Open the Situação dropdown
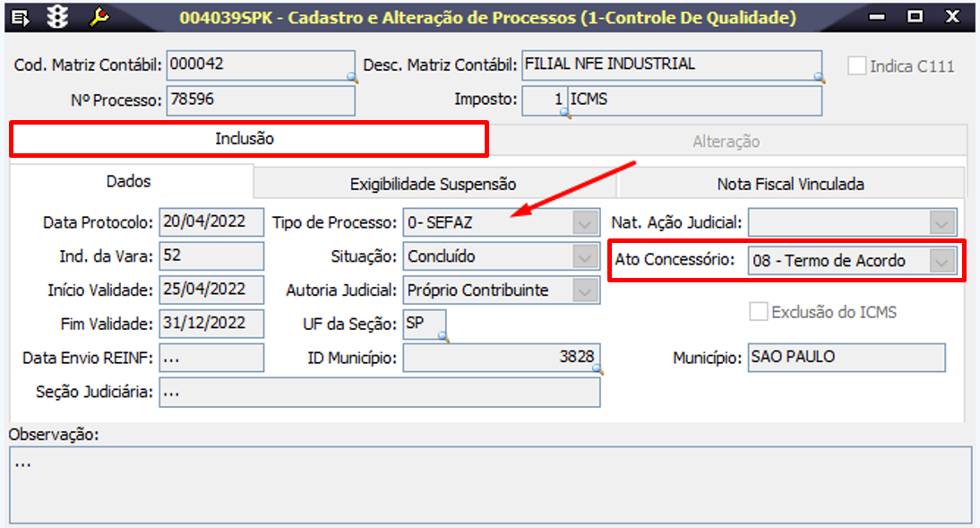The width and height of the screenshot is (980, 528). click(x=586, y=256)
